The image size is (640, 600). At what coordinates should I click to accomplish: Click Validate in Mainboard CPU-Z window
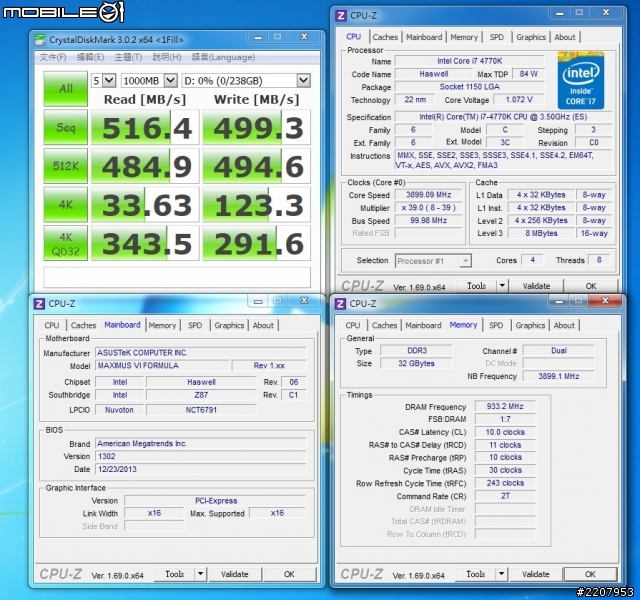click(x=235, y=574)
